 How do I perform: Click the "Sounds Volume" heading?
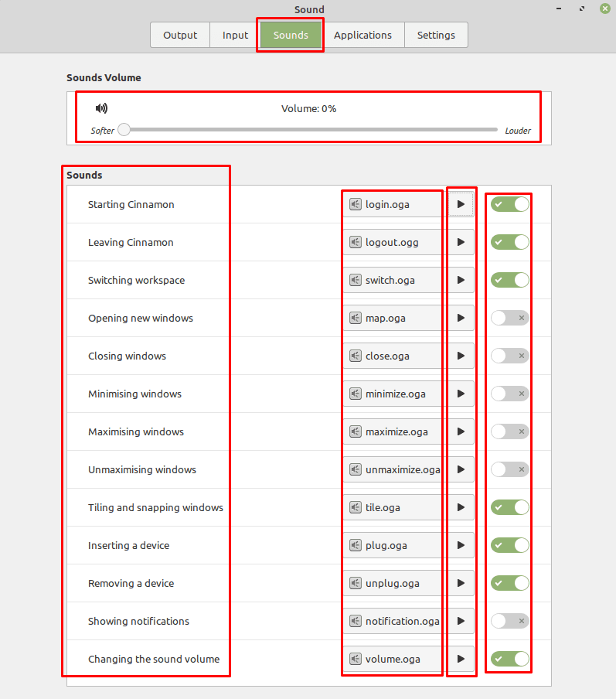(x=104, y=77)
